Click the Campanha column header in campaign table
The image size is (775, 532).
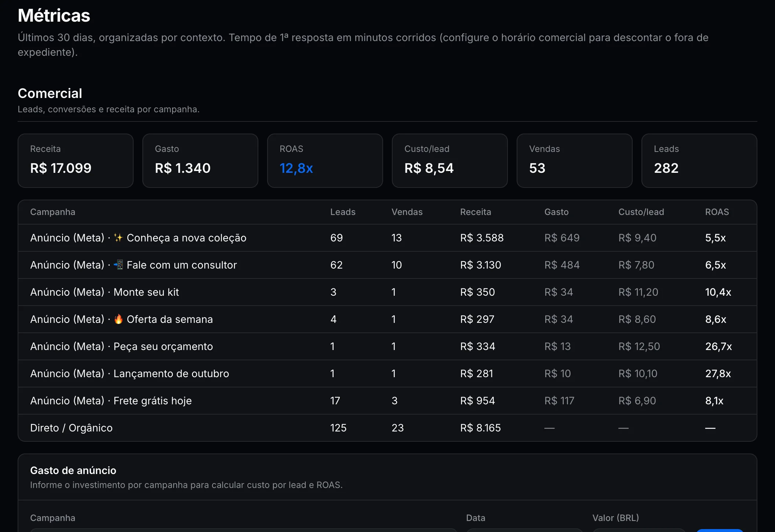coord(52,212)
